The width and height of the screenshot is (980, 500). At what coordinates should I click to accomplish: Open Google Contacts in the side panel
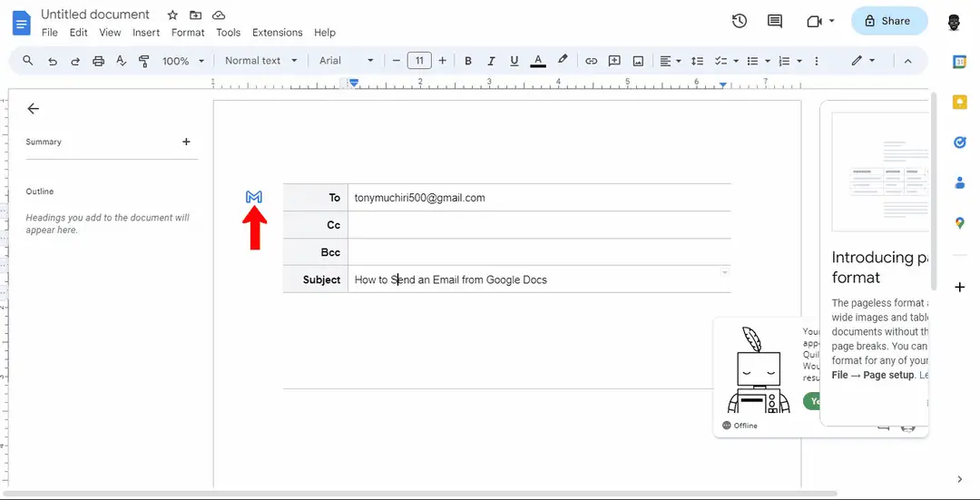point(959,182)
